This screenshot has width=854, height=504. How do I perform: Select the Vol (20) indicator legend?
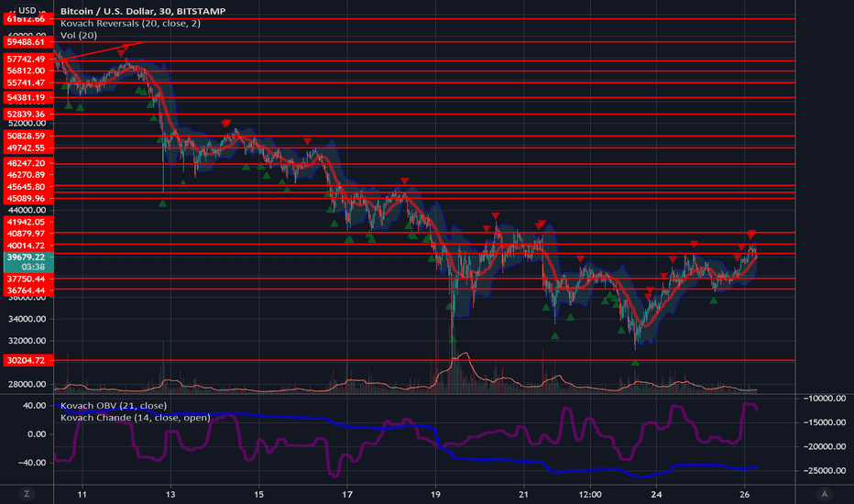click(x=79, y=36)
